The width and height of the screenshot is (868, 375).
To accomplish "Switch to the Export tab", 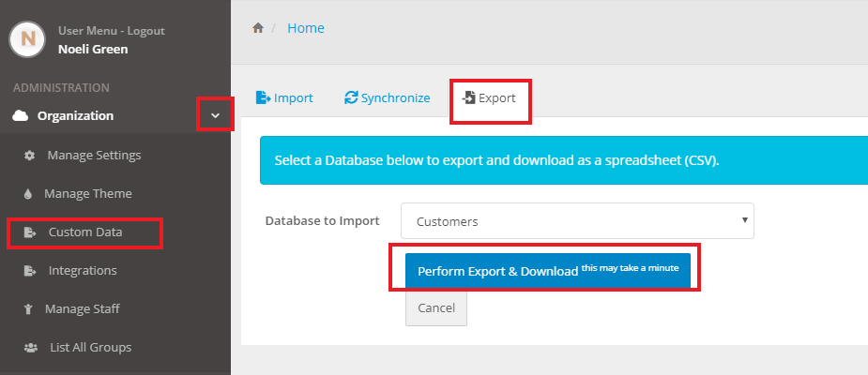I will (489, 97).
